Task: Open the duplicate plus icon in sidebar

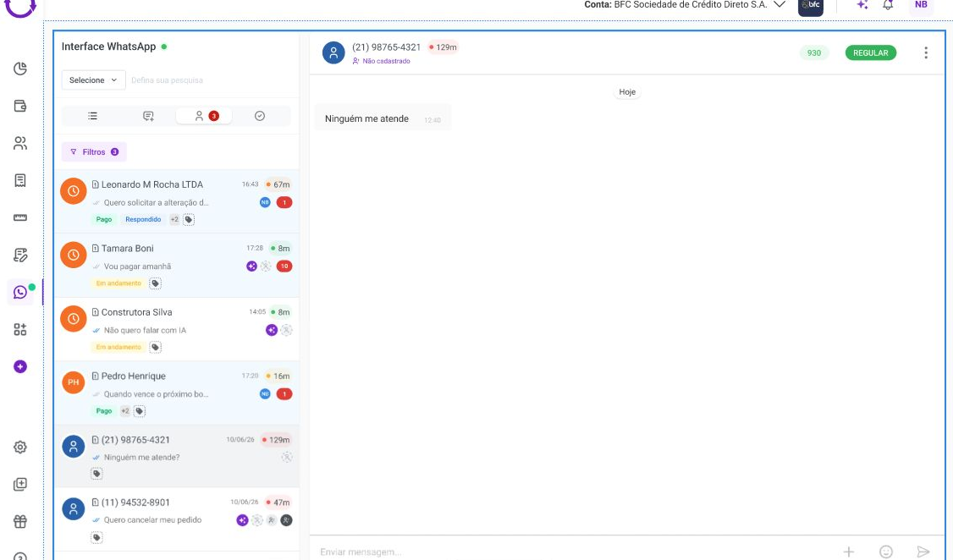Action: click(x=20, y=484)
